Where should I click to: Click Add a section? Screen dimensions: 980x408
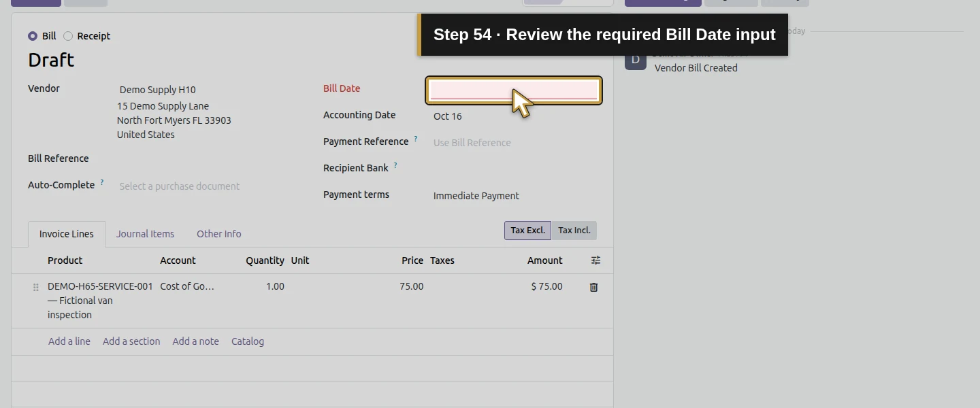coord(131,341)
